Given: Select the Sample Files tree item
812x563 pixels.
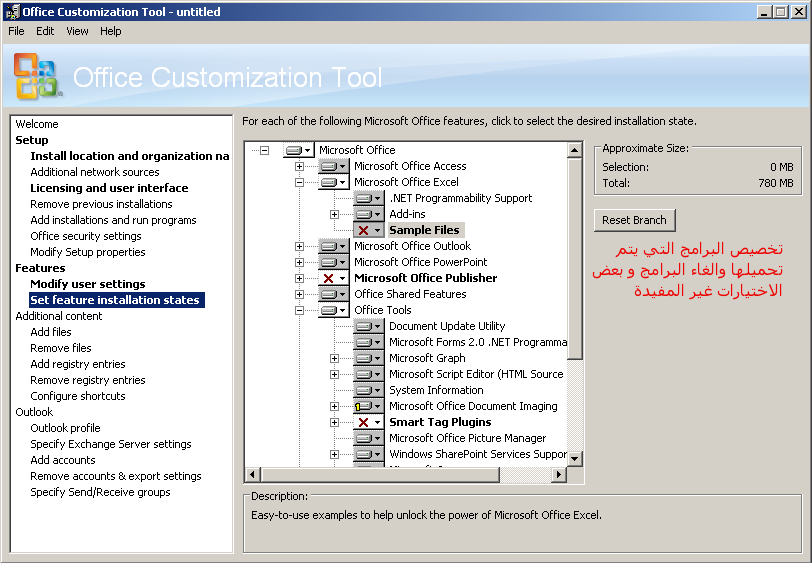Looking at the screenshot, I should point(425,230).
